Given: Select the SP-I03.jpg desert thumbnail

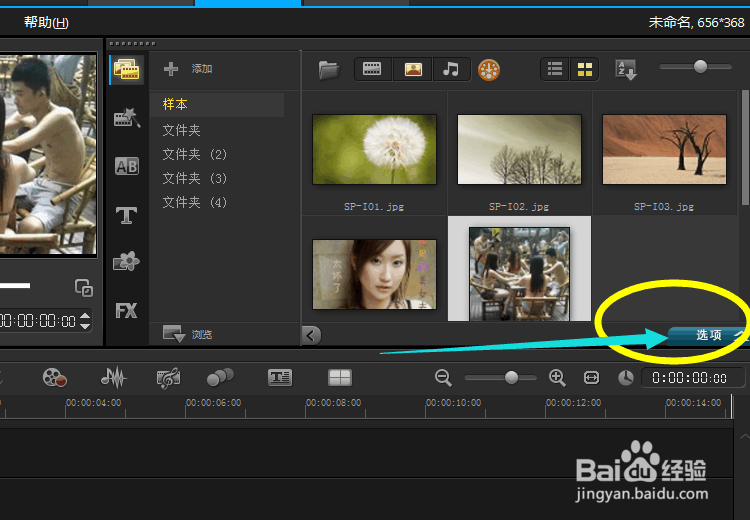Looking at the screenshot, I should 664,149.
